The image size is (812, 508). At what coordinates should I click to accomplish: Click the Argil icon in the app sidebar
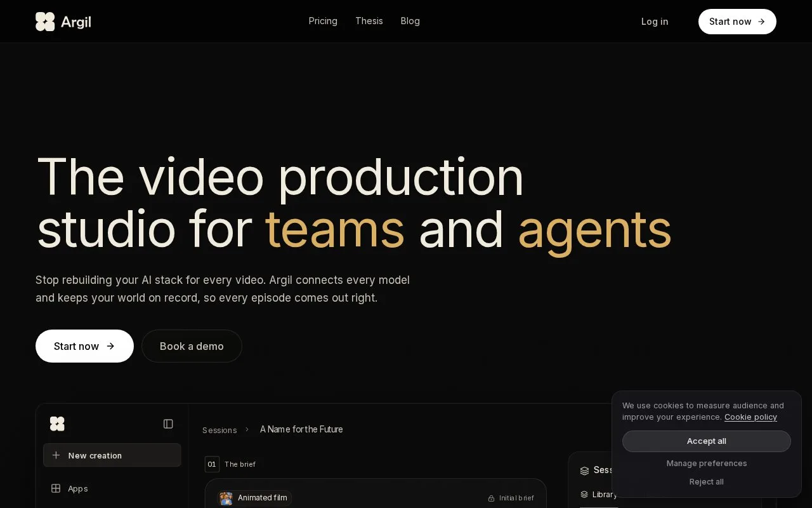pos(57,424)
